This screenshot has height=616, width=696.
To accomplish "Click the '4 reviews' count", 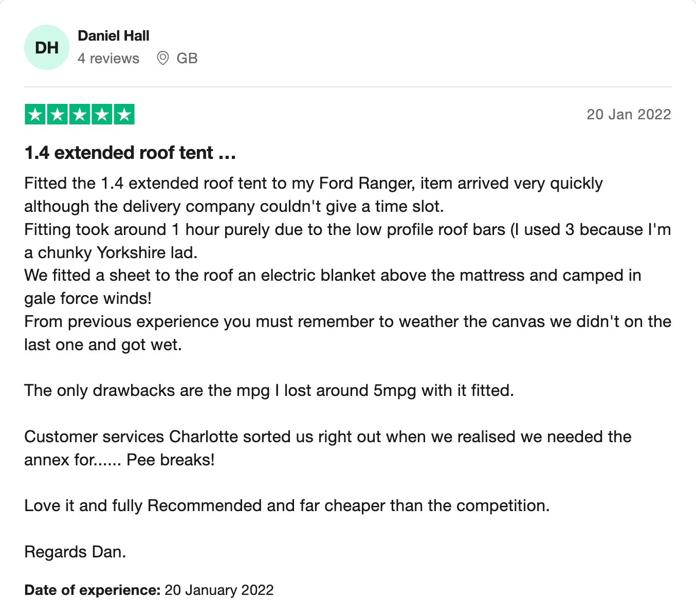I will (108, 59).
